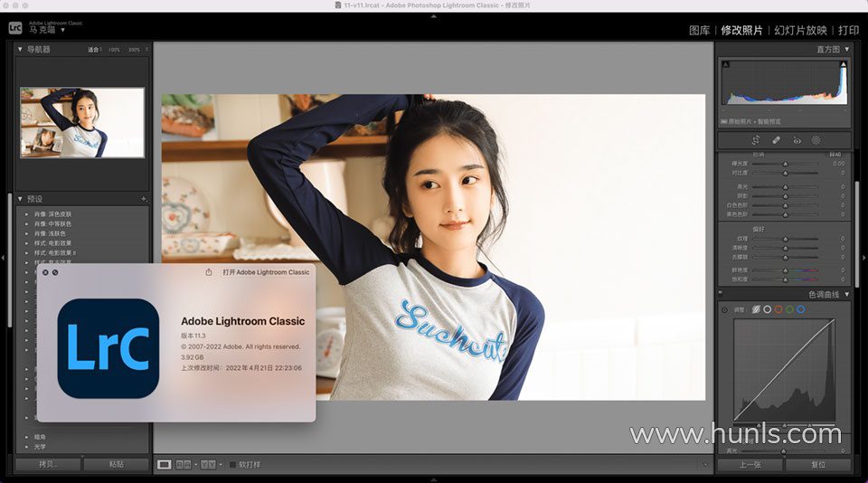Switch to 图库 Library module
This screenshot has height=483, width=868.
click(699, 31)
